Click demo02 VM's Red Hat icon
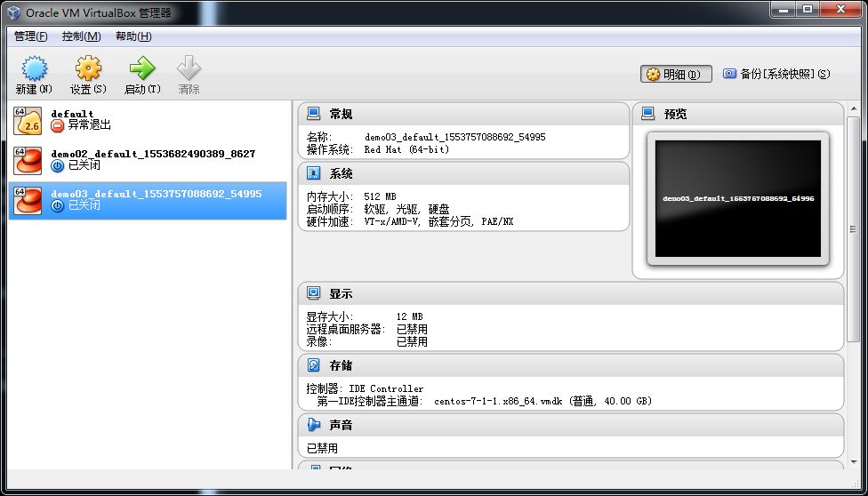Image resolution: width=868 pixels, height=496 pixels. 28,161
